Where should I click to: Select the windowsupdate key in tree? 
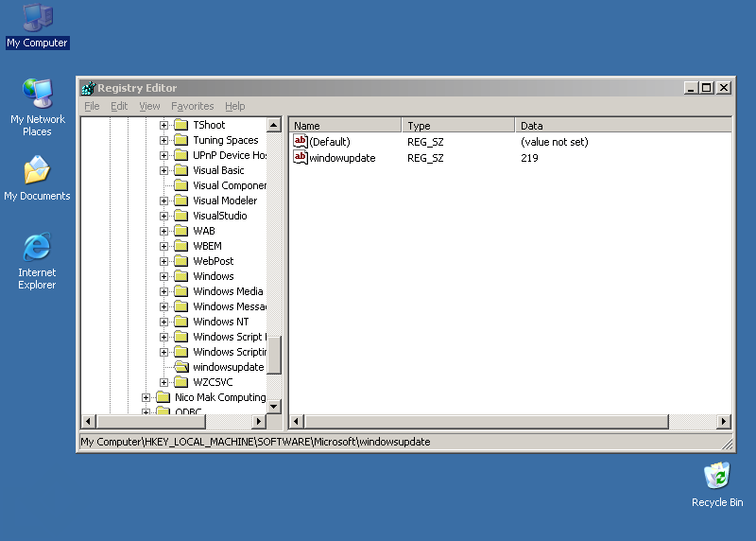pyautogui.click(x=228, y=367)
